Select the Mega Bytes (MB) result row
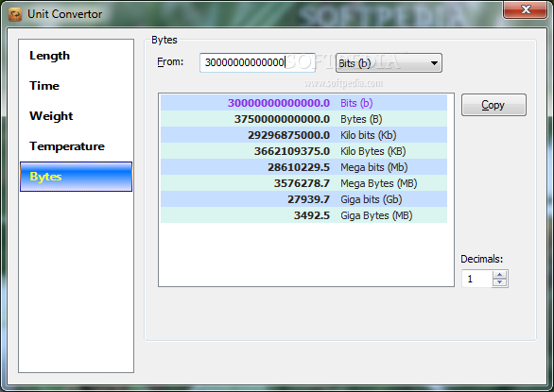 (303, 183)
